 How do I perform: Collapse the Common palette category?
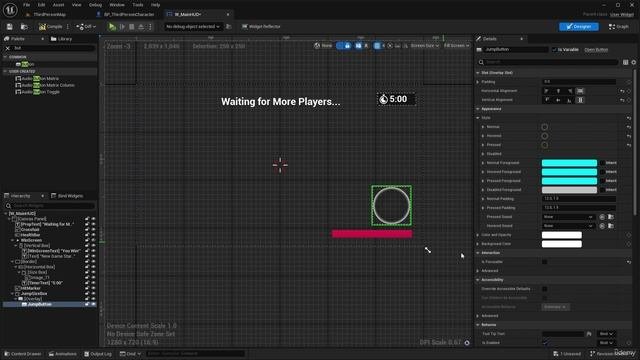[5, 57]
